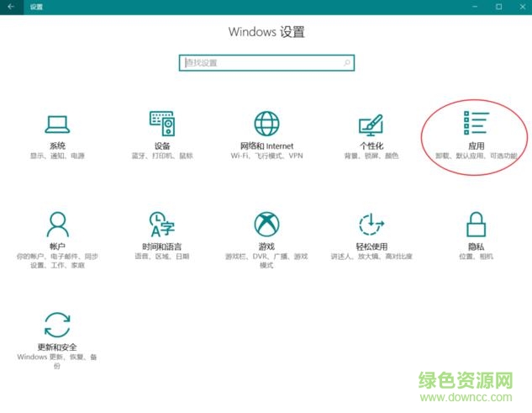Screen dimensions: 532x413
Task: Go back with the title bar arrow
Action: pyautogui.click(x=11, y=7)
